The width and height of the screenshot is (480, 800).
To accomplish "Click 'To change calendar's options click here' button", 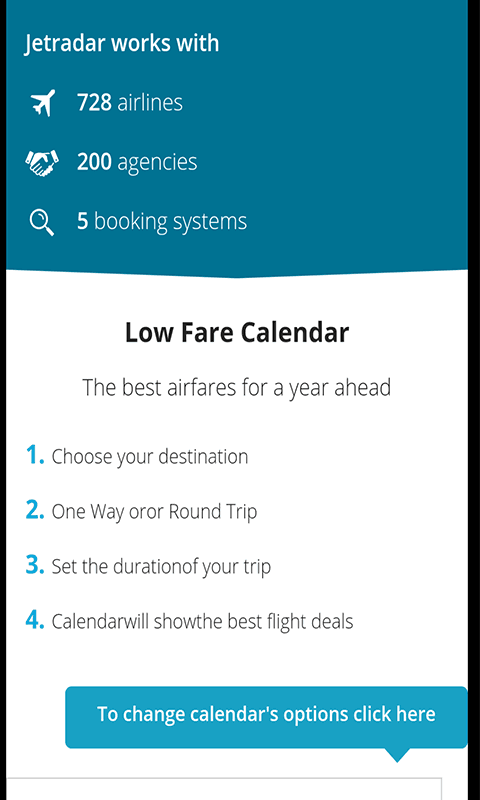I will pyautogui.click(x=266, y=717).
